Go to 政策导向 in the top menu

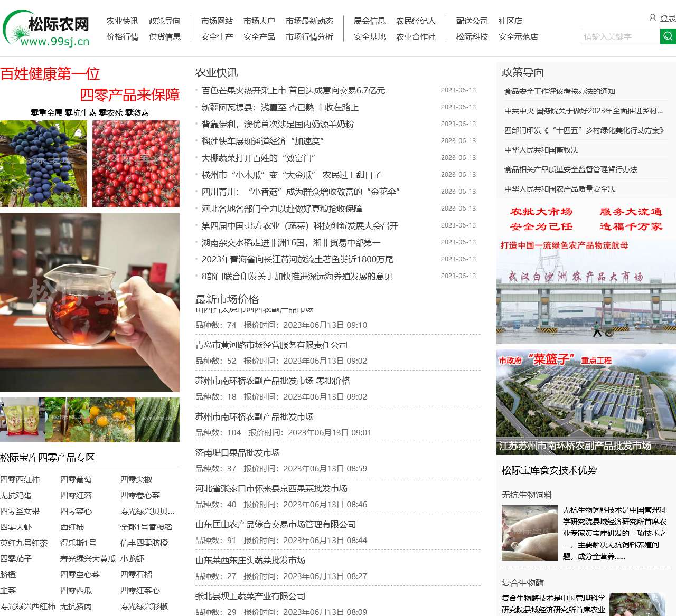coord(165,21)
